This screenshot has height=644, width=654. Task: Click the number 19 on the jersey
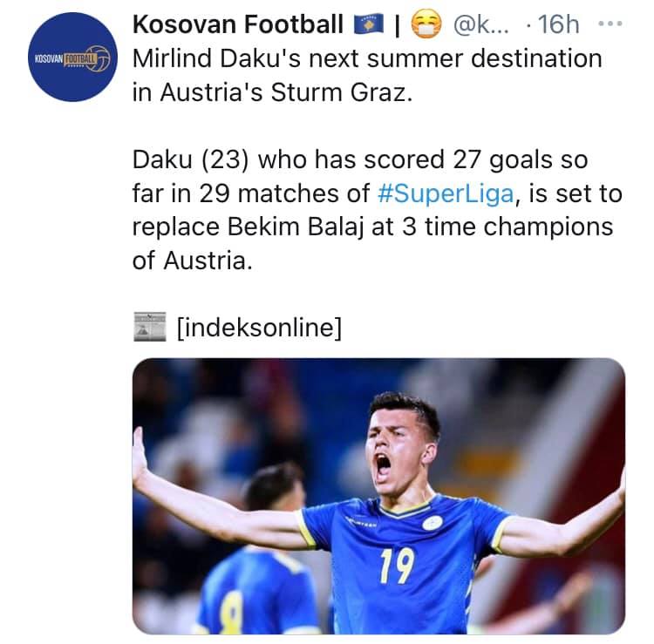tap(397, 566)
